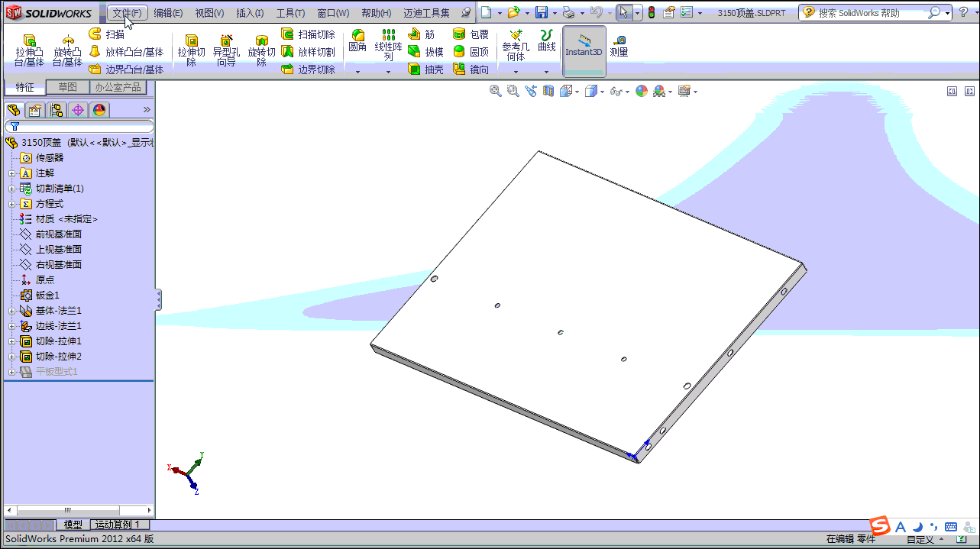
Task: Open the 窗口(W) Window menu
Action: [x=333, y=13]
